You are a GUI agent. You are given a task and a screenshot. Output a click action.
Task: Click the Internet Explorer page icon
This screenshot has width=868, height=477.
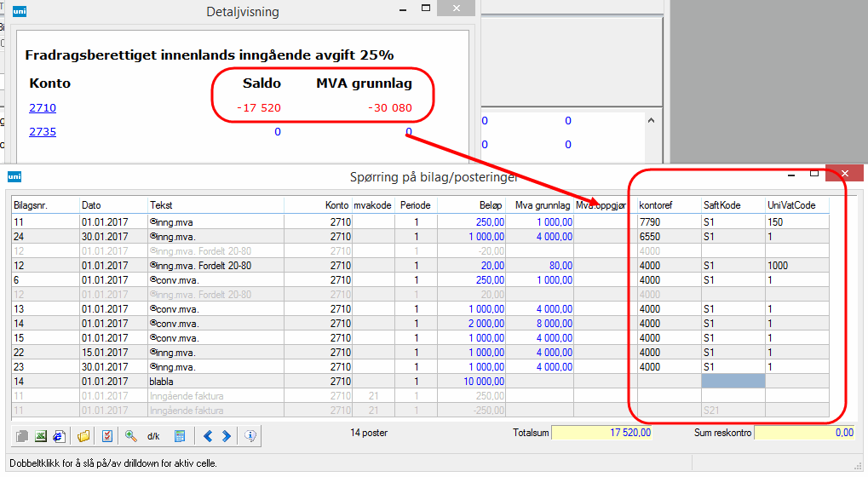[59, 436]
